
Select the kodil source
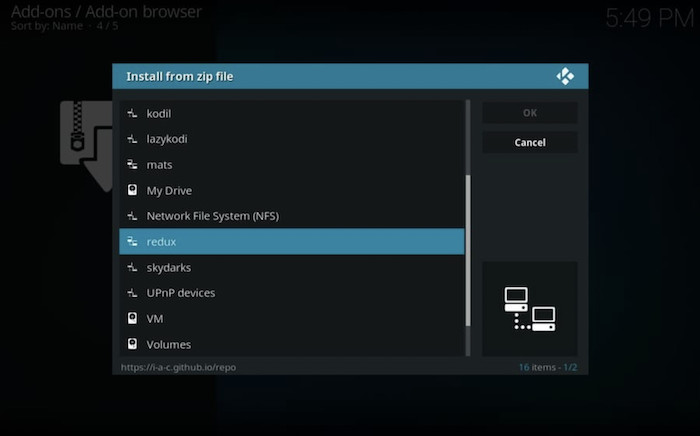pyautogui.click(x=292, y=113)
